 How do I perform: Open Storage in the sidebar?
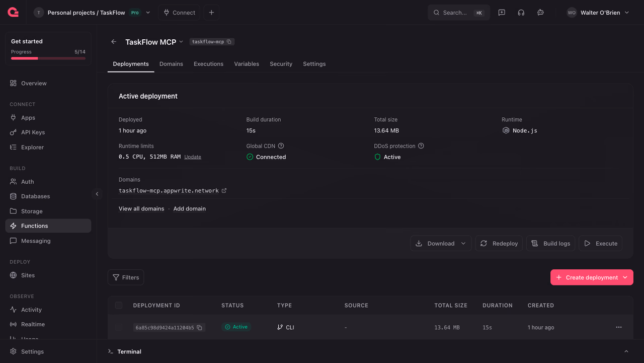click(x=48, y=211)
